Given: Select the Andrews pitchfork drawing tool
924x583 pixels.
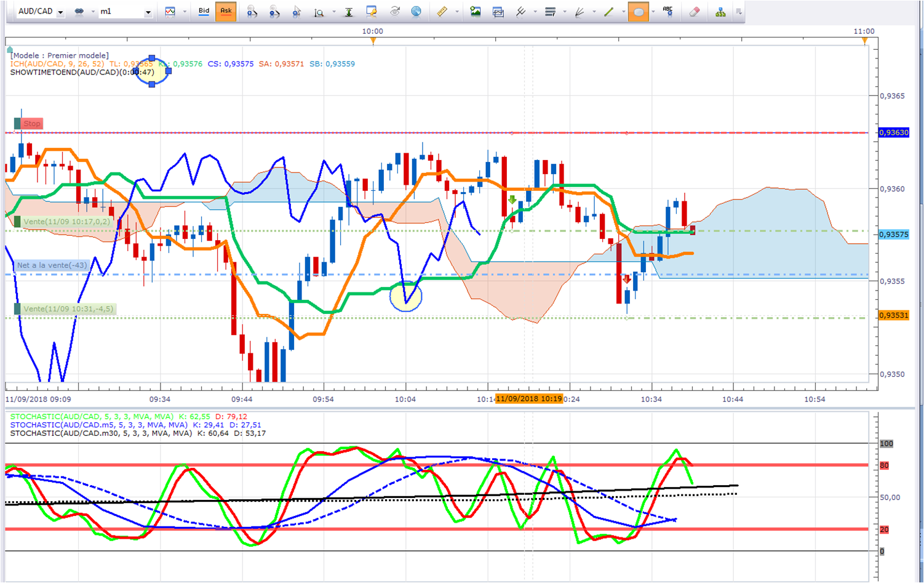Looking at the screenshot, I should coord(520,12).
